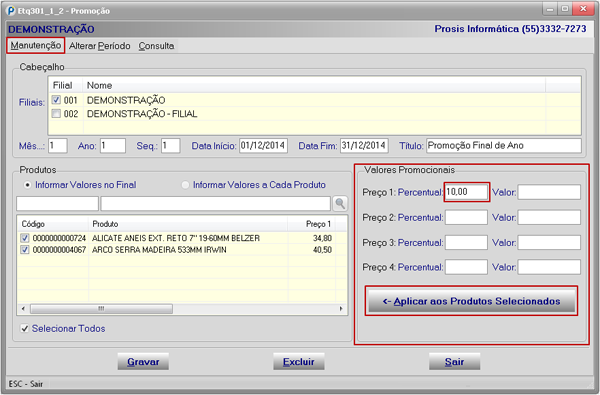Open the Consulta tab
This screenshot has height=395, width=600.
156,46
